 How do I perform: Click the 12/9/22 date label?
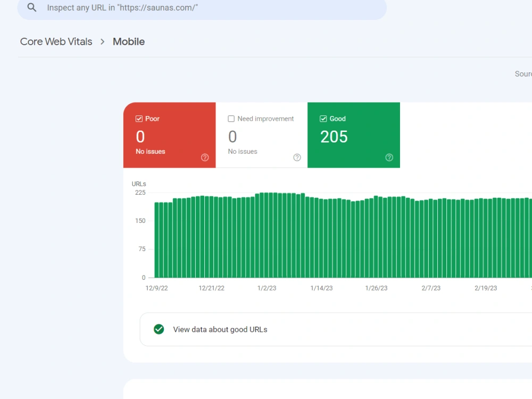click(x=157, y=288)
